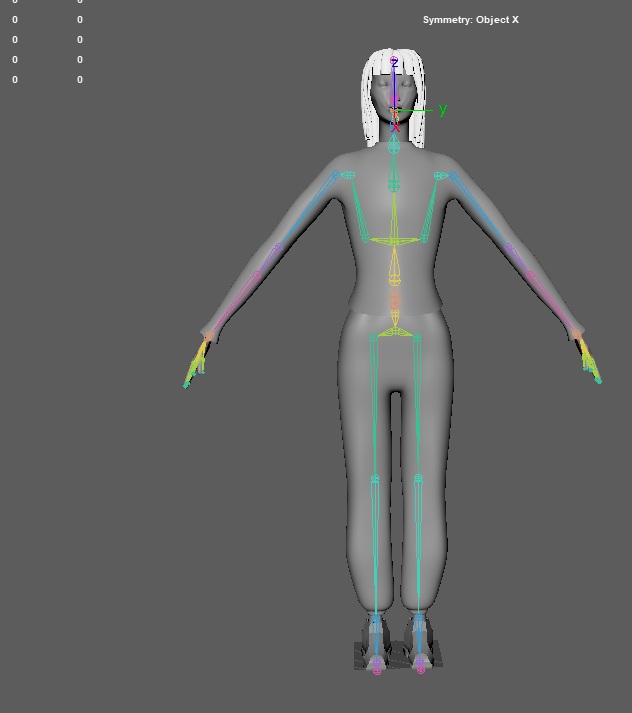Select the blue ankle joint of screen-right leg
Screen dimensions: 632x713
pos(419,618)
